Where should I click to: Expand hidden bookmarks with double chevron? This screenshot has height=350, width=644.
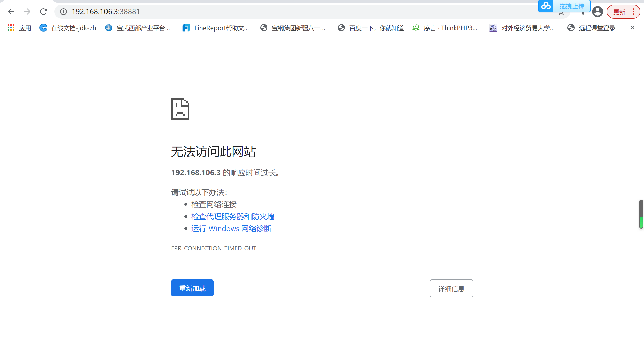pos(633,28)
